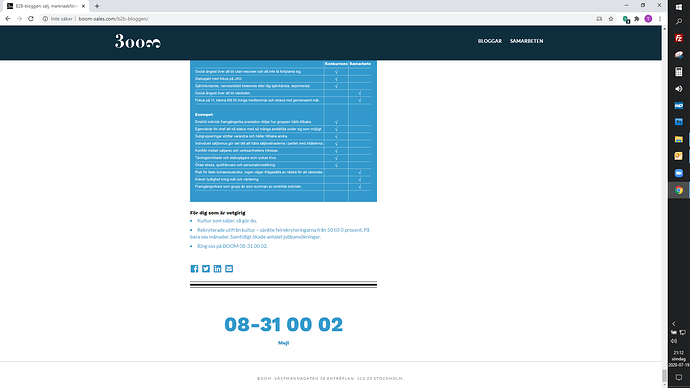This screenshot has height=388, width=690.
Task: Open the Chrome three-dot menu
Action: coord(660,19)
